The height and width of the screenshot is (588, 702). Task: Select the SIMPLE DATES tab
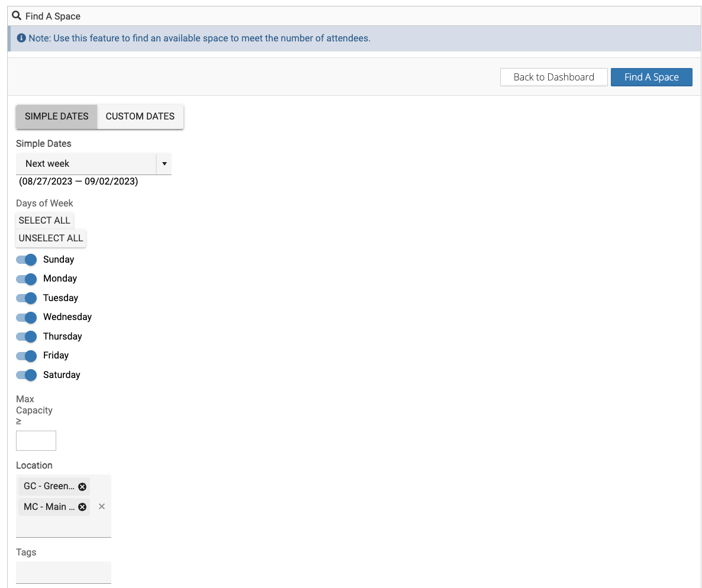57,117
